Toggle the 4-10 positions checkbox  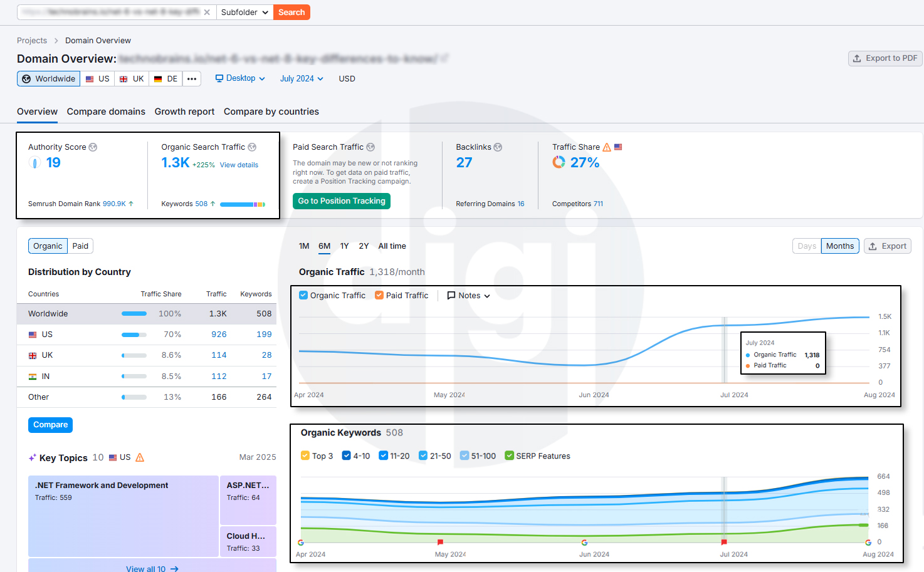point(346,455)
